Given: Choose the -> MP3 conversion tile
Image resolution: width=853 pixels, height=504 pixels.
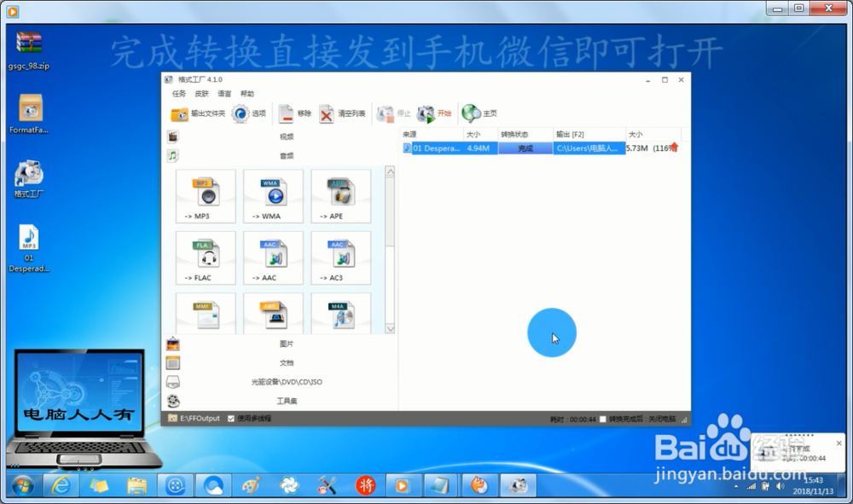Looking at the screenshot, I should pos(206,196).
